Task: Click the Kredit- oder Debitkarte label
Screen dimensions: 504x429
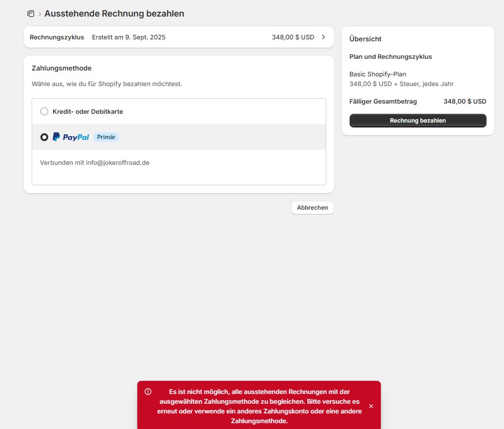Action: click(88, 111)
